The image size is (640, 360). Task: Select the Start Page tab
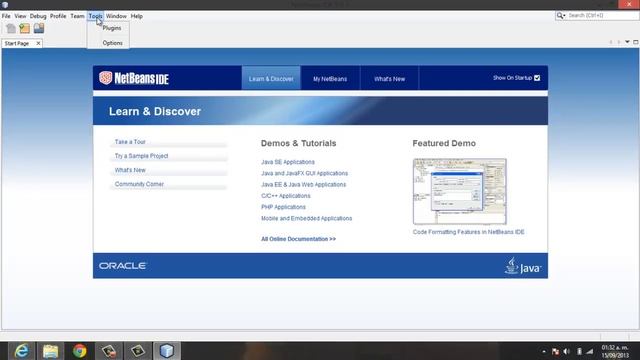pos(17,43)
